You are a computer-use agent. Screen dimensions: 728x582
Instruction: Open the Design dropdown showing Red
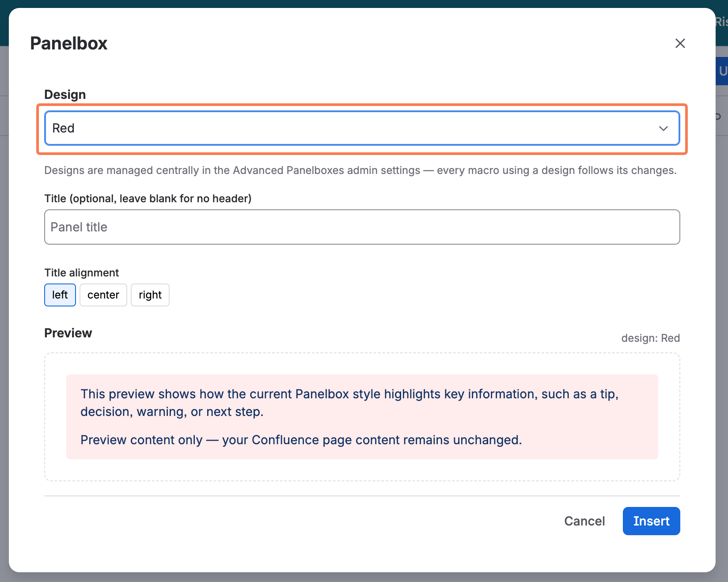pyautogui.click(x=362, y=128)
